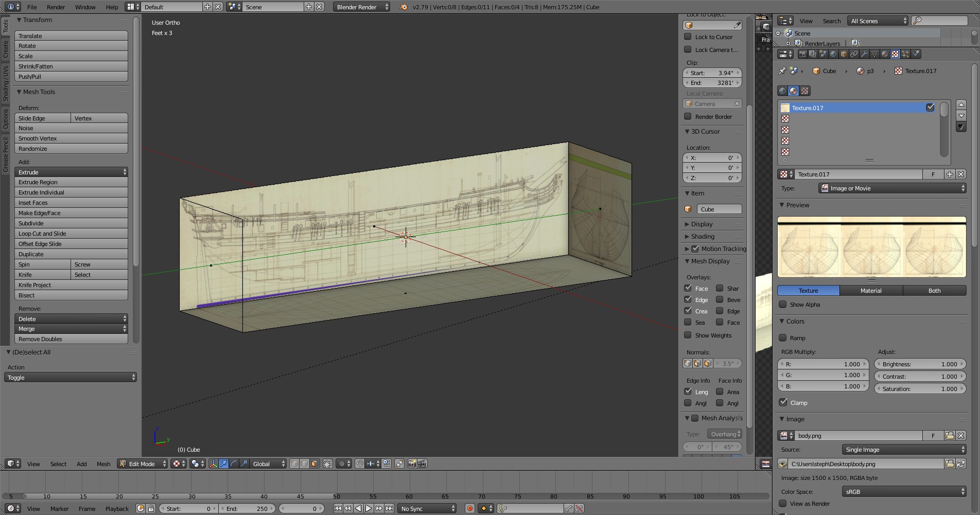The width and height of the screenshot is (980, 515).
Task: Open the Particles properties tab (sparkles icon)
Action: (905, 54)
